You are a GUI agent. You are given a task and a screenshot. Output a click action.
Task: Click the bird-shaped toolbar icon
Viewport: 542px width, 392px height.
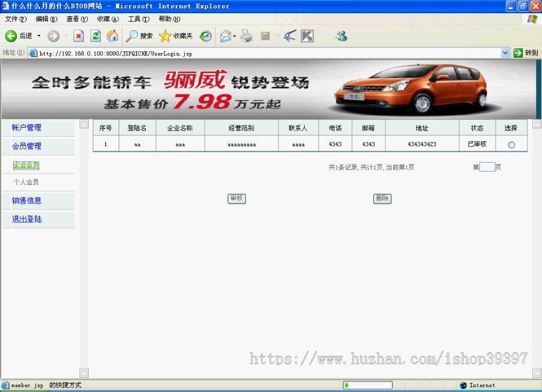point(290,36)
